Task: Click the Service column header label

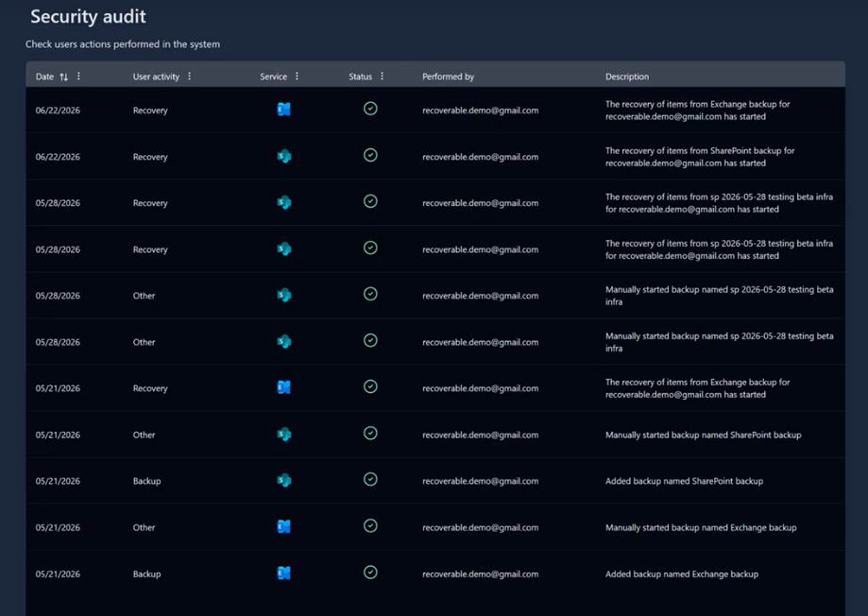Action: 274,77
